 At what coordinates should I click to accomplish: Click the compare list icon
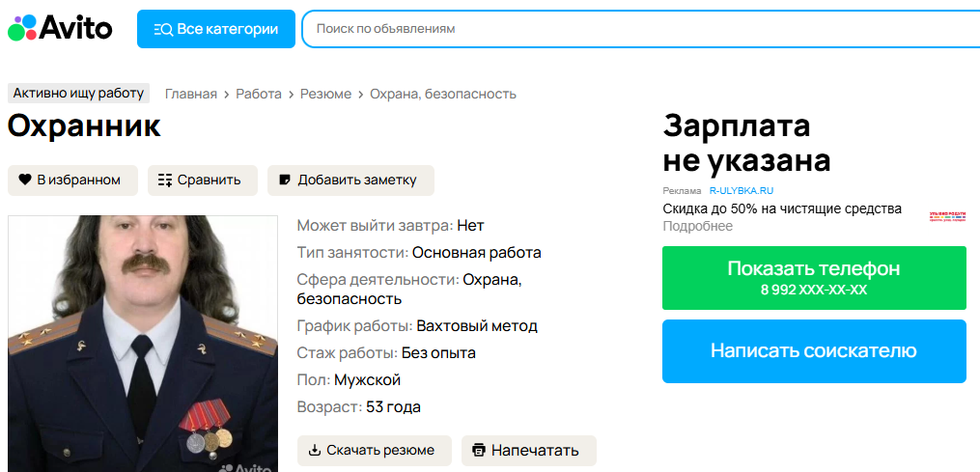(165, 180)
